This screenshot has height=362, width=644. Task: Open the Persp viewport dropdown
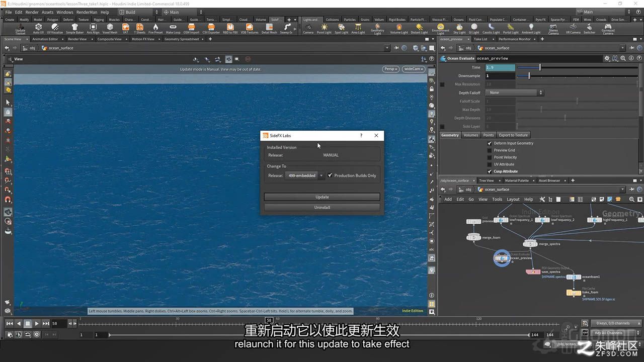390,69
